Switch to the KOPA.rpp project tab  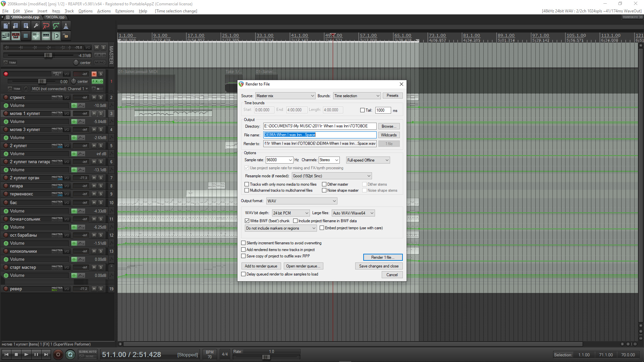(x=55, y=17)
